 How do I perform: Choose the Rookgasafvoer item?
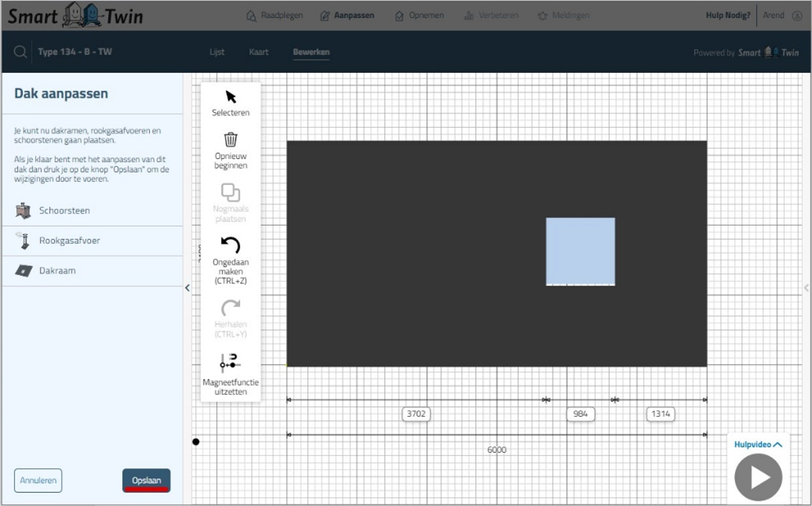coord(69,240)
